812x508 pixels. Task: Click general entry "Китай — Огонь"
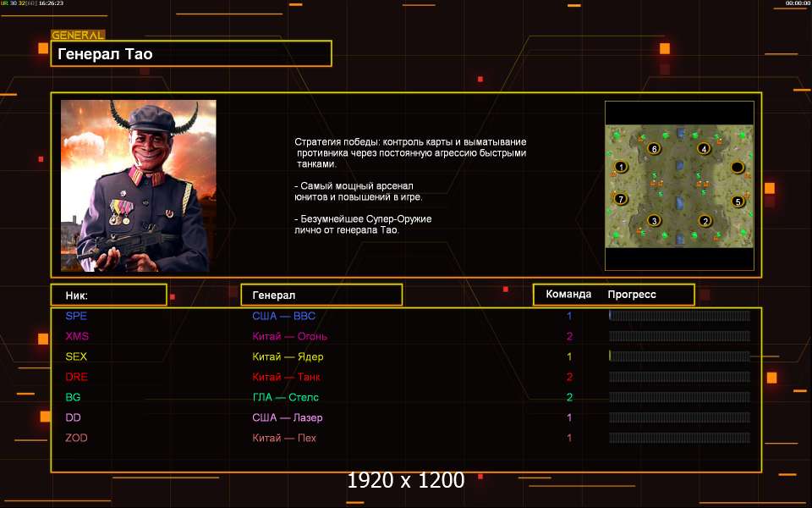[289, 336]
